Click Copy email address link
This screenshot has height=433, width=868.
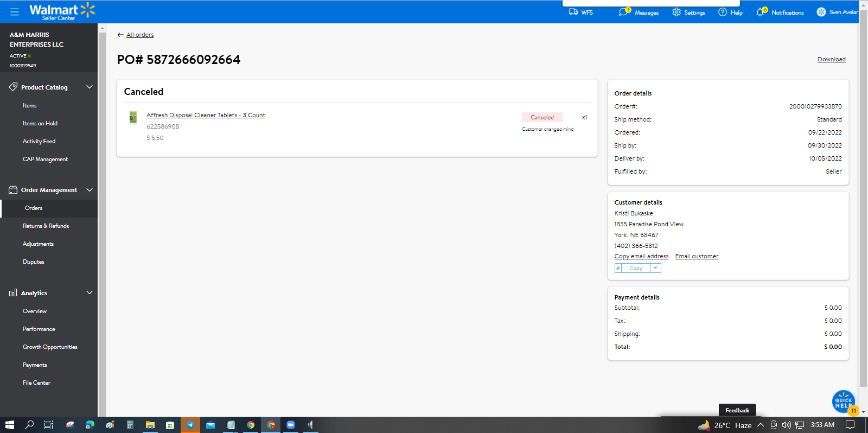[x=641, y=256]
